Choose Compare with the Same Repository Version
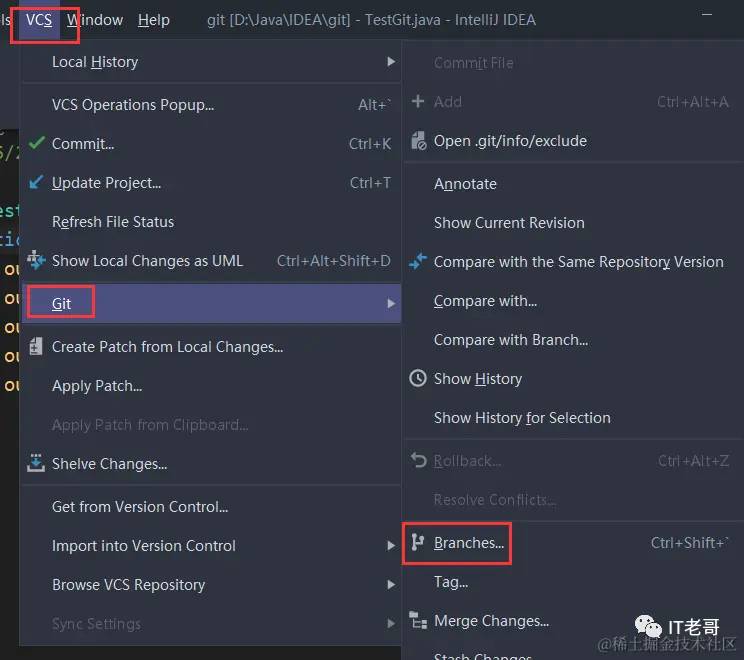This screenshot has height=660, width=744. click(573, 262)
